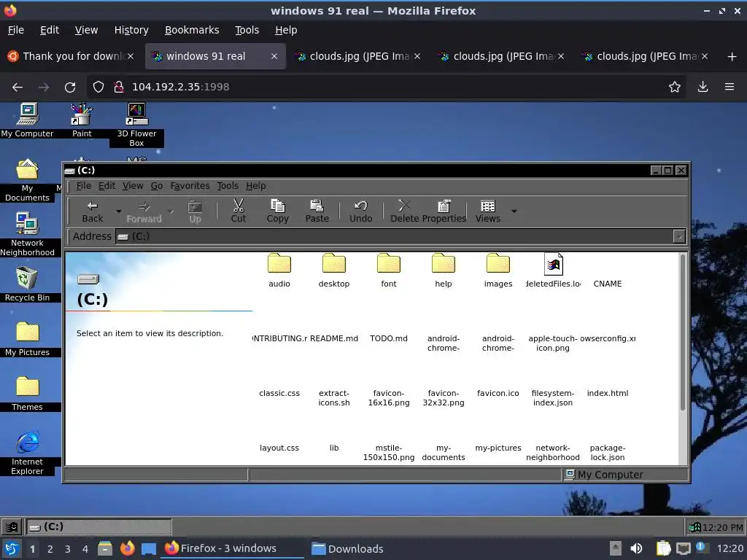Expand the Views dropdown arrow
The width and height of the screenshot is (747, 560).
pyautogui.click(x=514, y=211)
